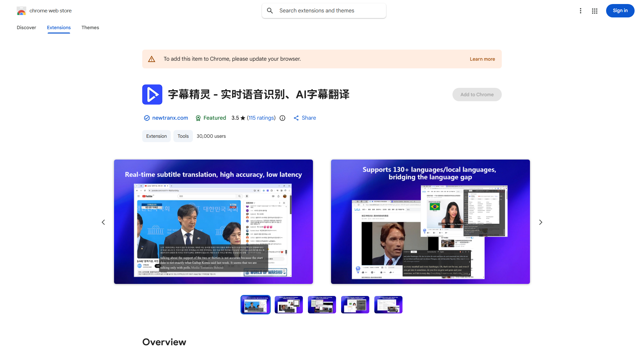This screenshot has width=644, height=362.
Task: Switch to the Themes tab
Action: pyautogui.click(x=90, y=27)
